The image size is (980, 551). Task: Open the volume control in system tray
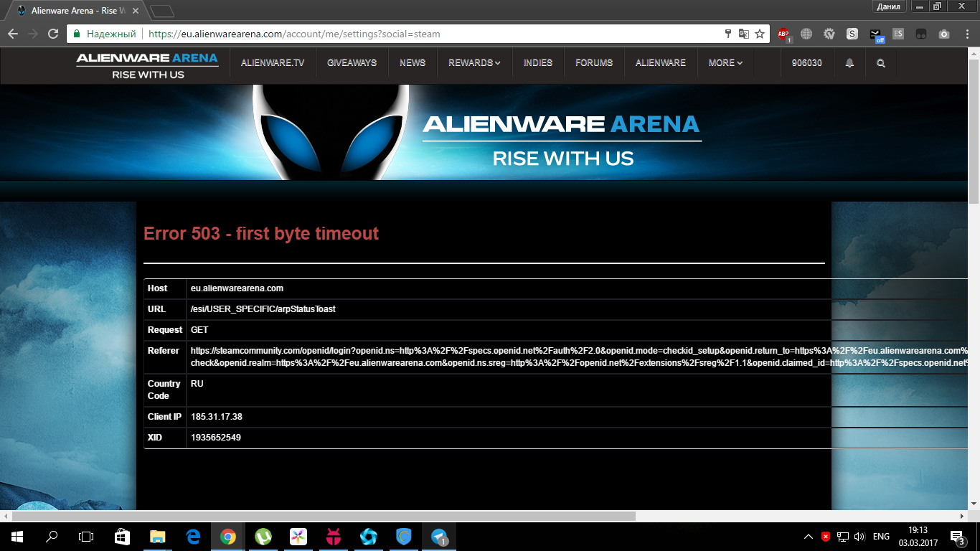coord(859,537)
